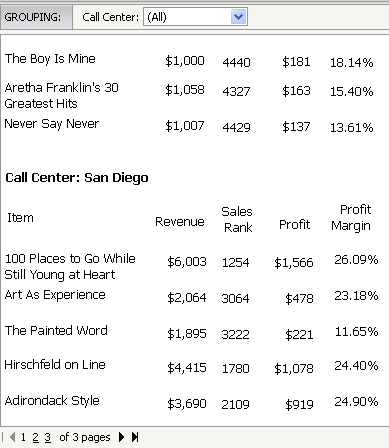Image resolution: width=389 pixels, height=448 pixels.
Task: Click the Sales Rank column header
Action: pos(237,219)
